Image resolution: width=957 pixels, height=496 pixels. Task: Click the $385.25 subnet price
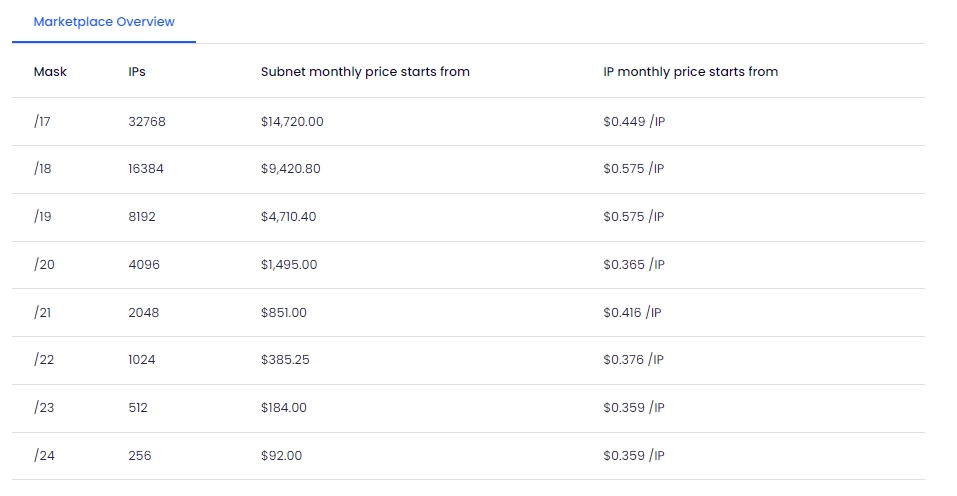285,360
